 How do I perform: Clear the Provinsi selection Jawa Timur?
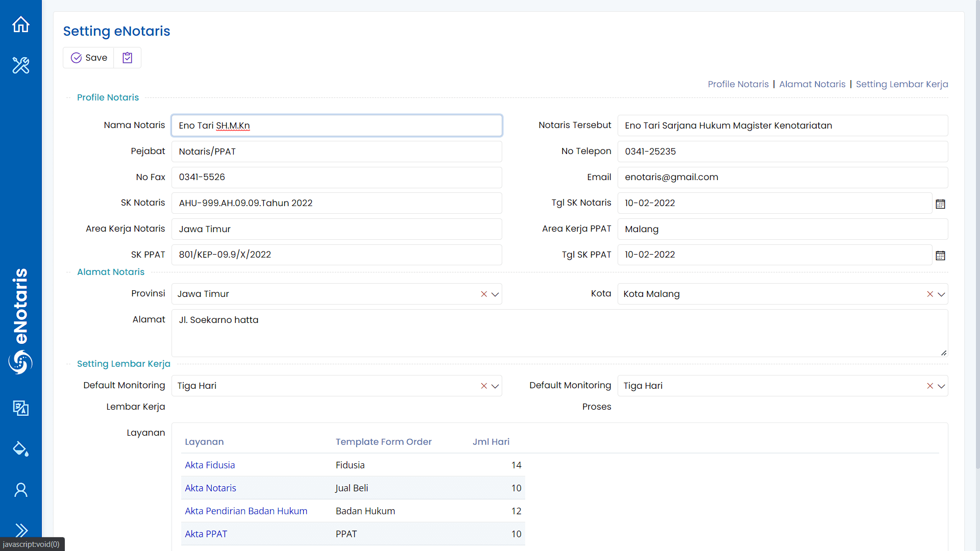coord(484,294)
